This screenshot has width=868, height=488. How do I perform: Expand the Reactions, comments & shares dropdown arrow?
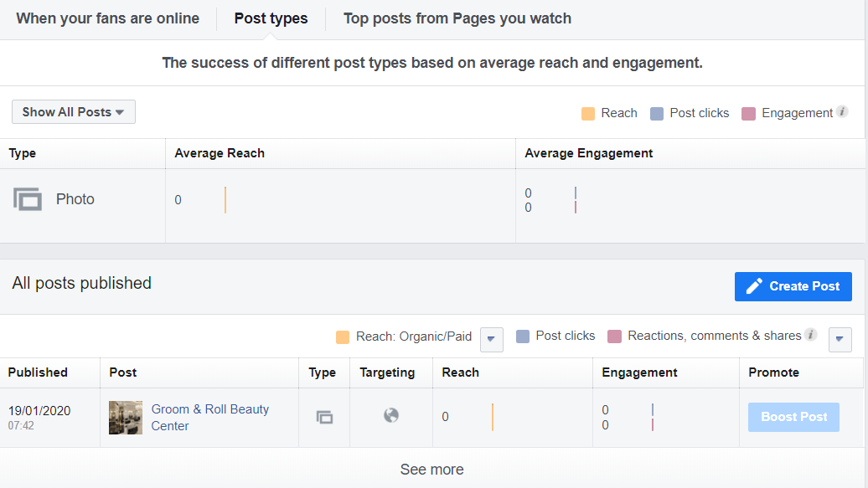[x=840, y=339]
